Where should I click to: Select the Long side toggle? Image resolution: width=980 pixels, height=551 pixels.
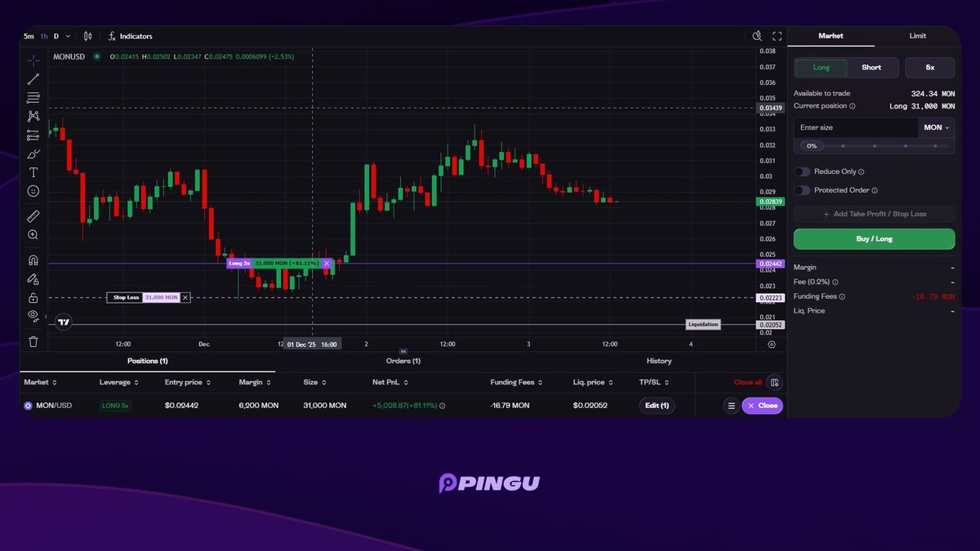point(822,68)
